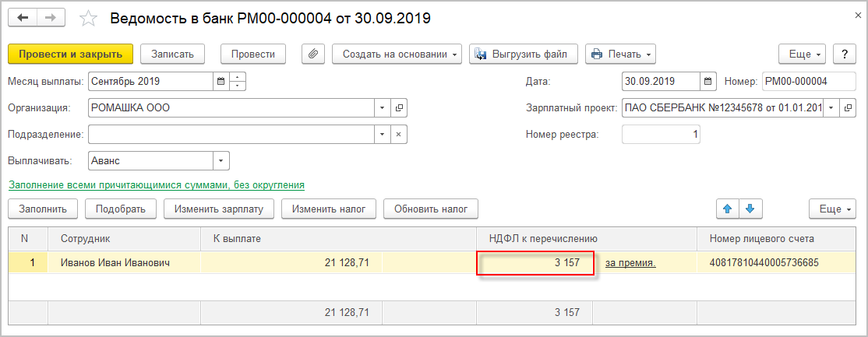Open help with question mark button
The width and height of the screenshot is (868, 337).
tap(844, 54)
